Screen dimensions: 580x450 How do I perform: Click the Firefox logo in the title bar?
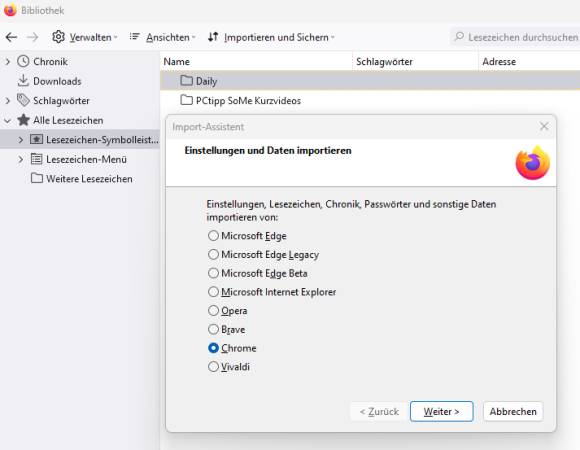coord(10,10)
